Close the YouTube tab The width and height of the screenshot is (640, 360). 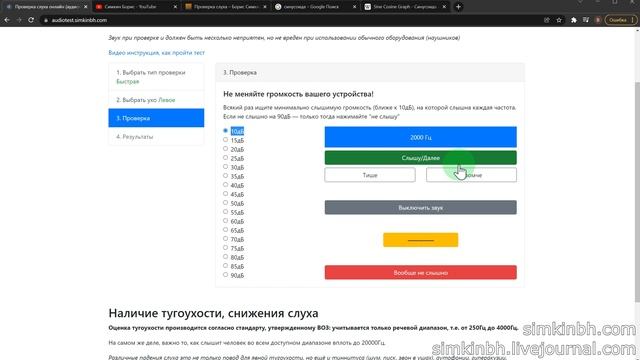[x=175, y=7]
